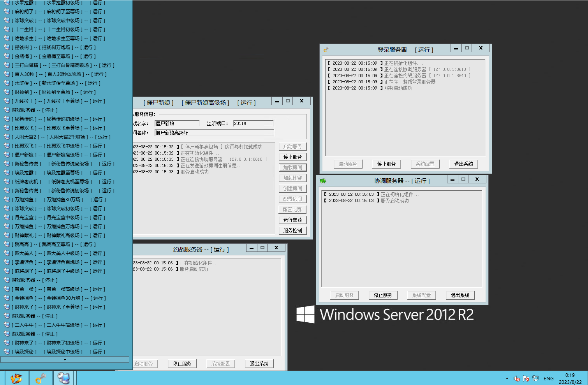The height and width of the screenshot is (385, 588).
Task: Click the network icon in system tray
Action: [x=535, y=378]
